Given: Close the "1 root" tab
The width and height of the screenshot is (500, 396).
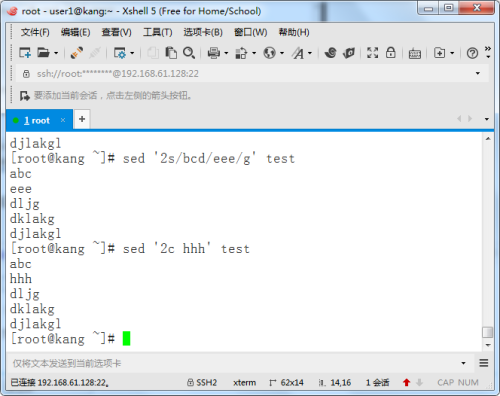Looking at the screenshot, I should (63, 120).
